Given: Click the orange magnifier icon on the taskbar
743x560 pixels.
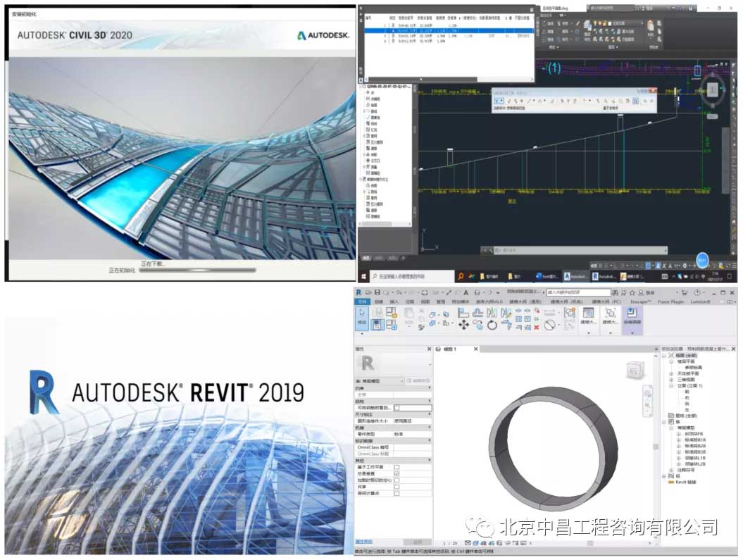Looking at the screenshot, I should pos(461,275).
